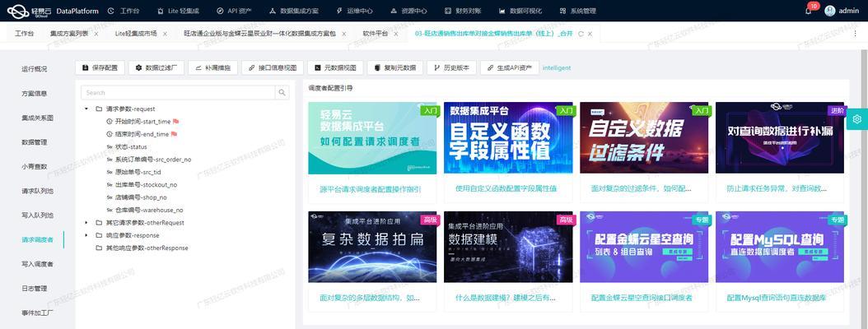Click the 轻易云 DataPlatform logo
868x329 pixels.
point(53,11)
